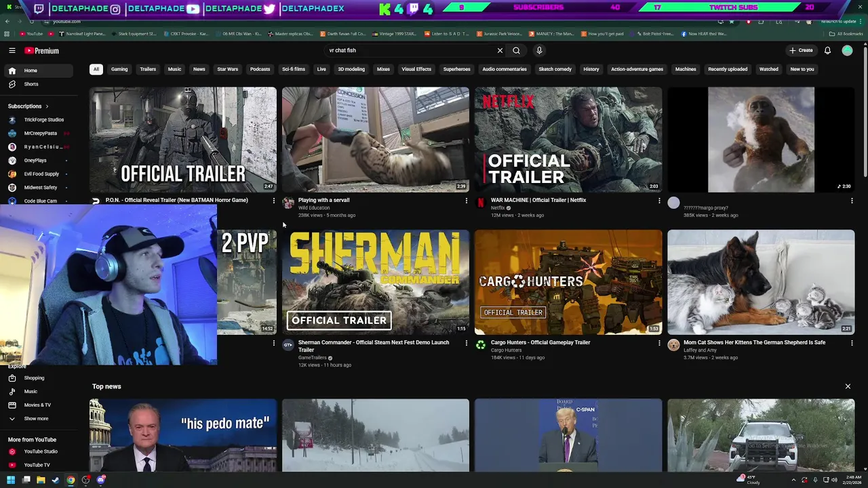This screenshot has width=868, height=488.
Task: Open OneyPlays subscription
Action: (x=38, y=161)
